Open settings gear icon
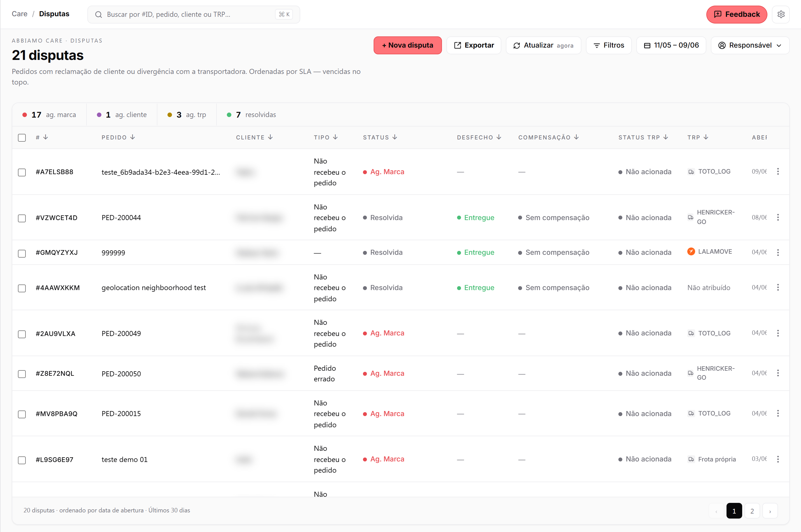This screenshot has height=532, width=801. click(x=781, y=14)
